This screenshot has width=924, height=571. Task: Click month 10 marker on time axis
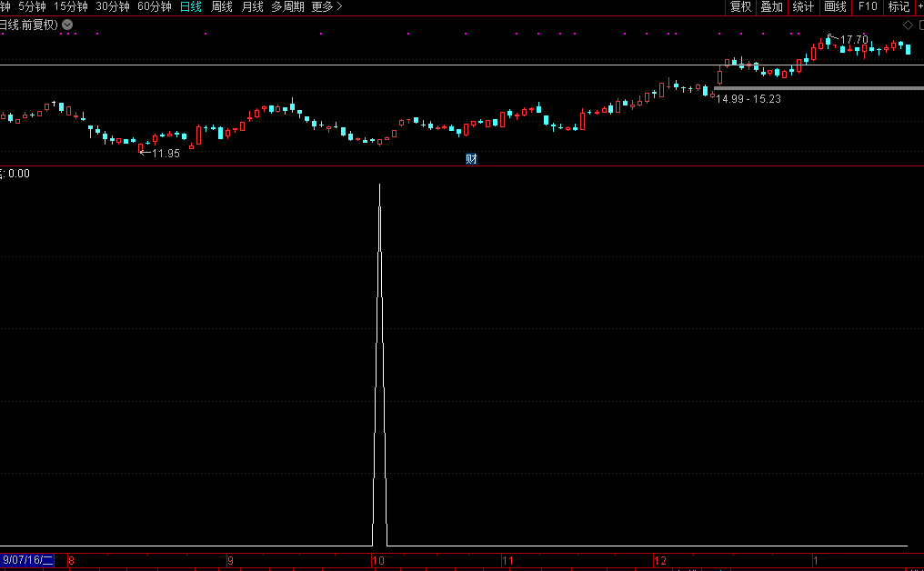(378, 561)
